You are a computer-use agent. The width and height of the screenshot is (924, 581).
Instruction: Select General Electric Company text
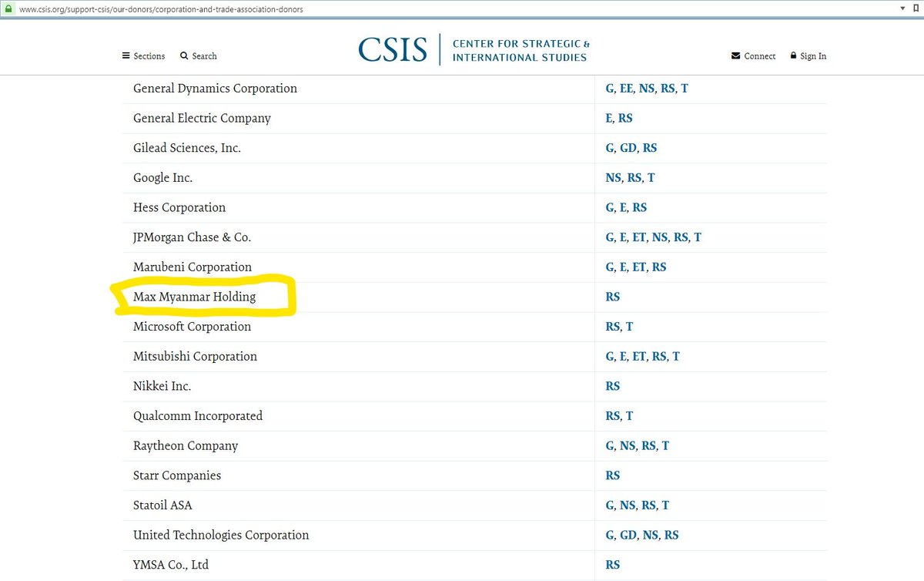[202, 119]
